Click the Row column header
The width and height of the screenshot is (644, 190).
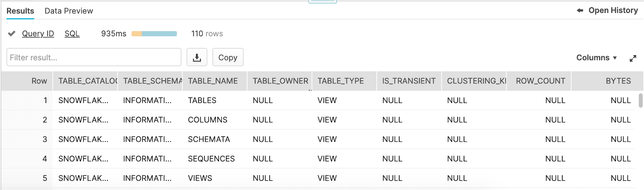pyautogui.click(x=27, y=81)
